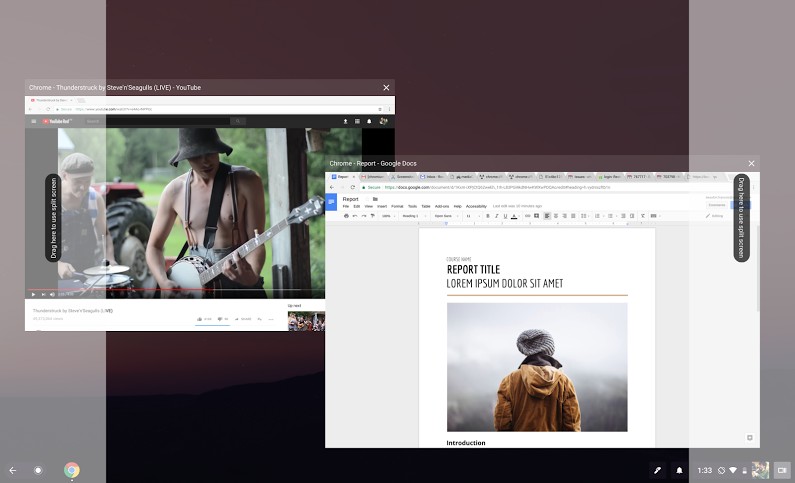The image size is (795, 483).
Task: Toggle bold formatting in Docs
Action: click(x=488, y=216)
